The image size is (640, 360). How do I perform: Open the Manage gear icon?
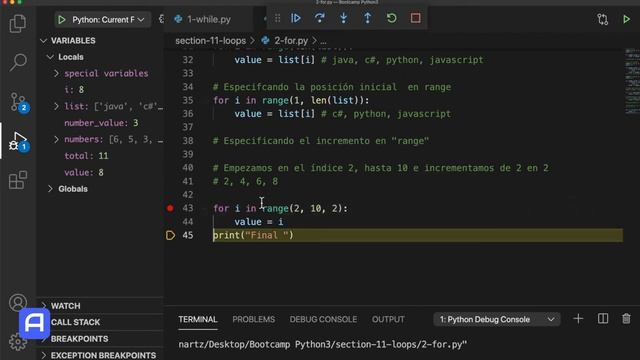pos(17,342)
